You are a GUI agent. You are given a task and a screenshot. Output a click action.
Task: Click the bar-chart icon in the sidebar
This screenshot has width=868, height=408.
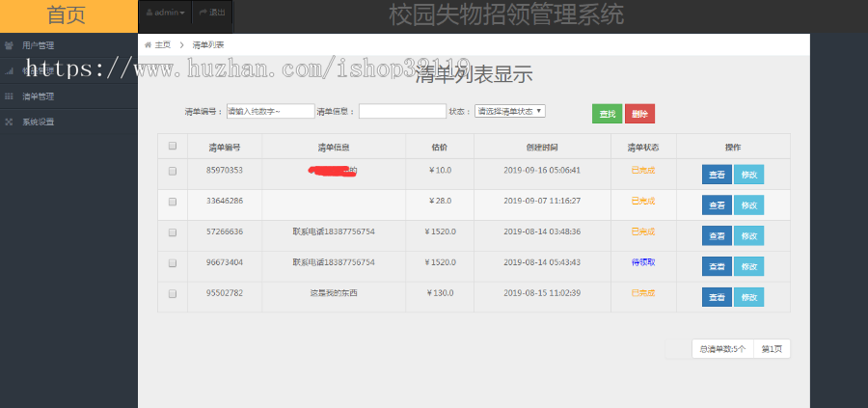pos(9,70)
